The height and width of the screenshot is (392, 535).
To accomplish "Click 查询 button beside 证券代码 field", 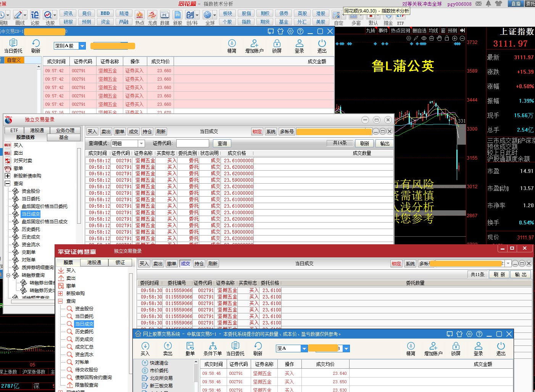I will [222, 144].
